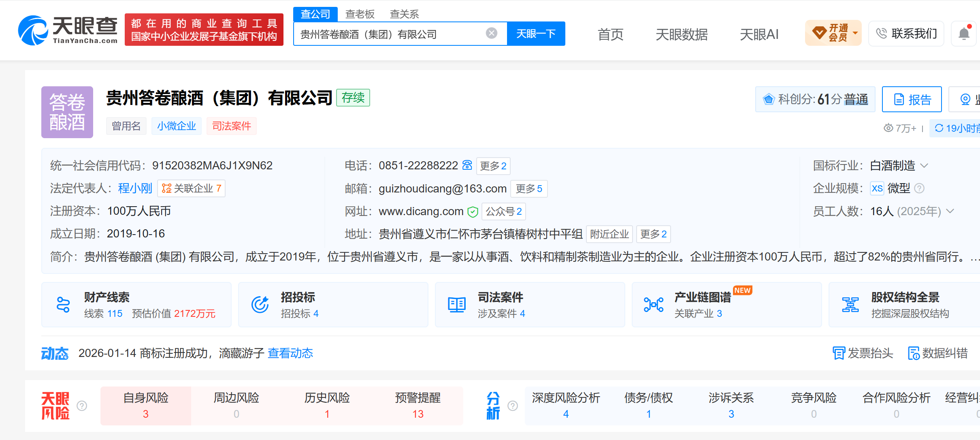This screenshot has height=440, width=980.
Task: Click the phone verification icon after the number
Action: 467,165
